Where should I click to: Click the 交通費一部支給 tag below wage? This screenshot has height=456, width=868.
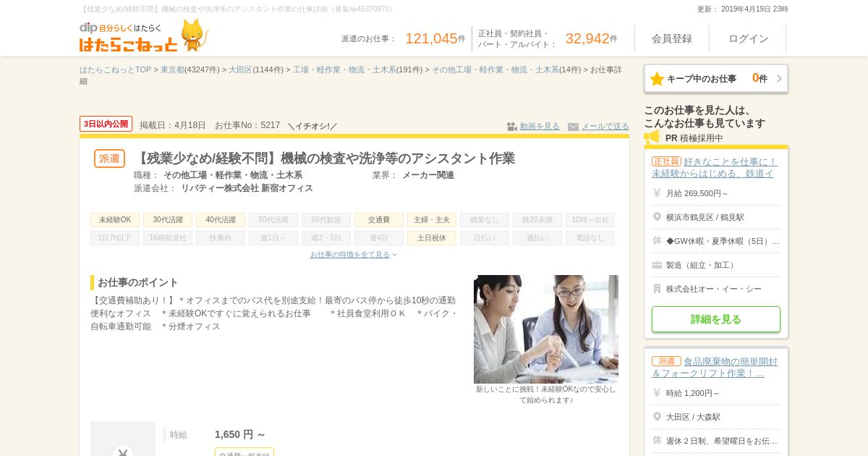(x=244, y=452)
